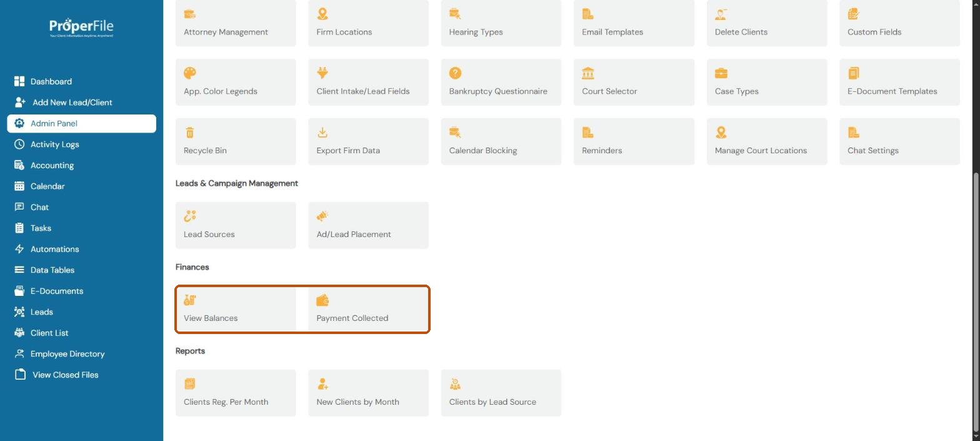Click the App. Color Legends palette icon

tap(190, 73)
